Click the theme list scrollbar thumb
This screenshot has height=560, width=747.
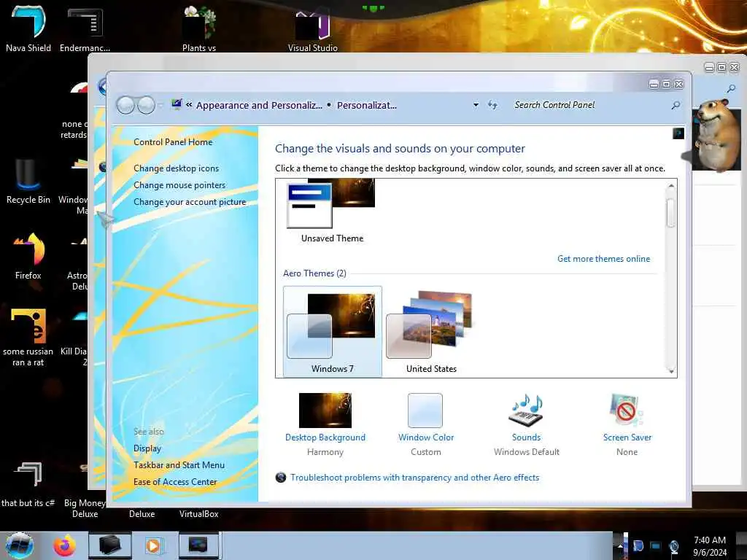[x=671, y=213]
